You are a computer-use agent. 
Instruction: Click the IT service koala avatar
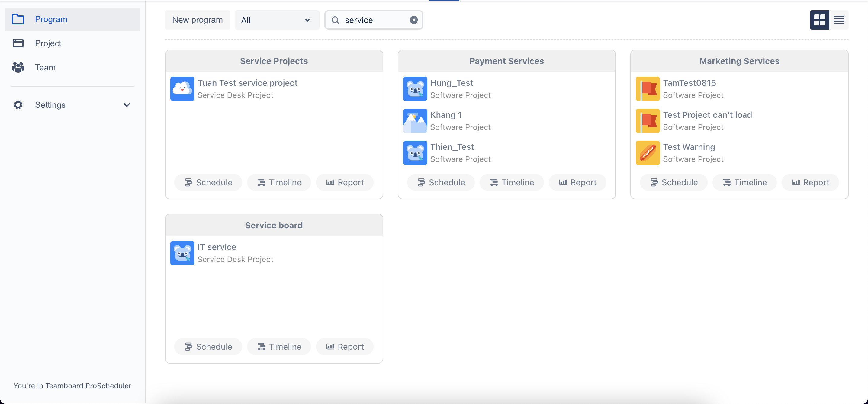182,253
